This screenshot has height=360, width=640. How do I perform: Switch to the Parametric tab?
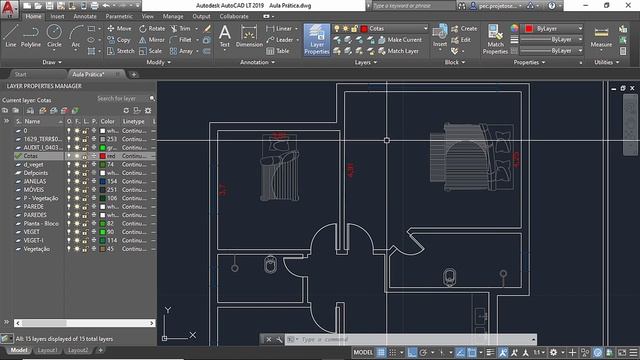119,16
